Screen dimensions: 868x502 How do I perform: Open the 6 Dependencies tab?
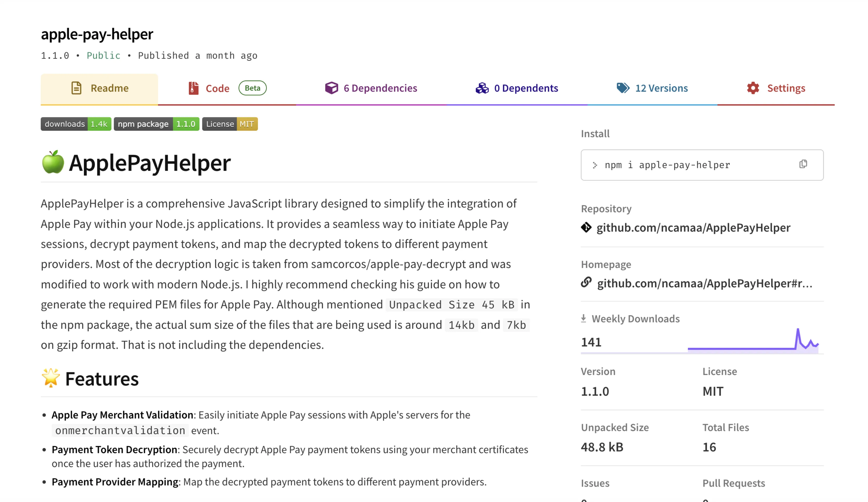[380, 88]
